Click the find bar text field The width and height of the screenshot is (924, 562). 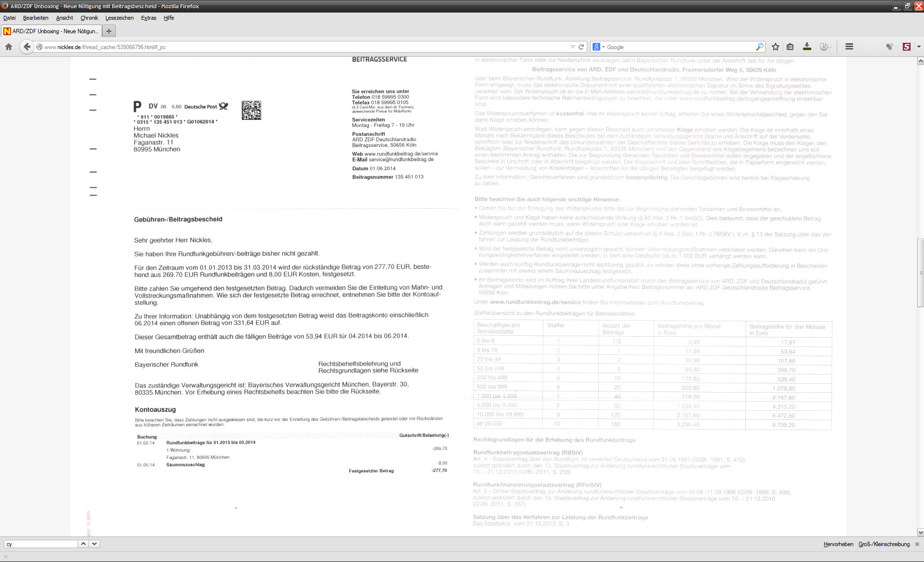pyautogui.click(x=41, y=544)
